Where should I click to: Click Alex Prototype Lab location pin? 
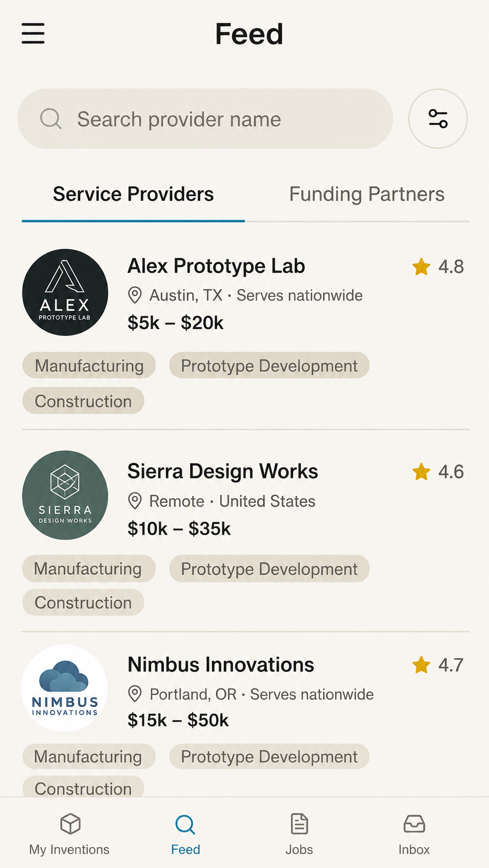(x=135, y=295)
